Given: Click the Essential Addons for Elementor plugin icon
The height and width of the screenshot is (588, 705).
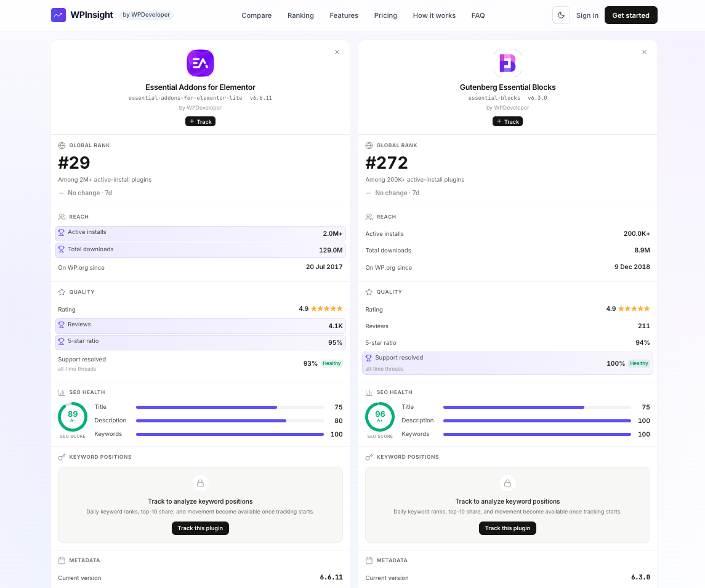Looking at the screenshot, I should [x=200, y=63].
